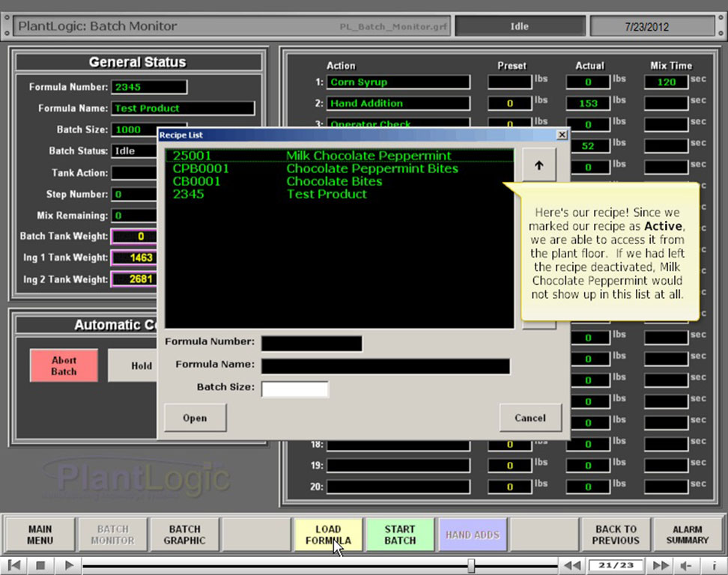The image size is (728, 575).
Task: Open the Main Menu screen
Action: click(40, 535)
